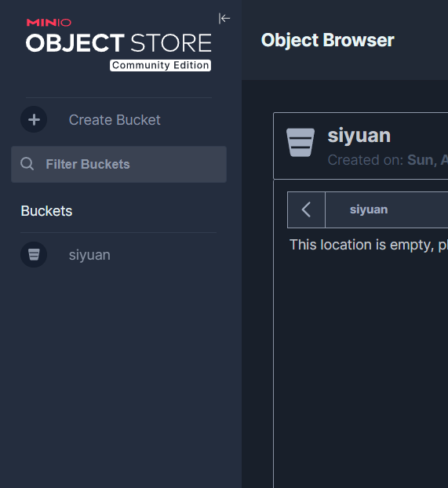Select the siyuan breadcrumb path item
Image resolution: width=448 pixels, height=488 pixels.
(x=369, y=209)
